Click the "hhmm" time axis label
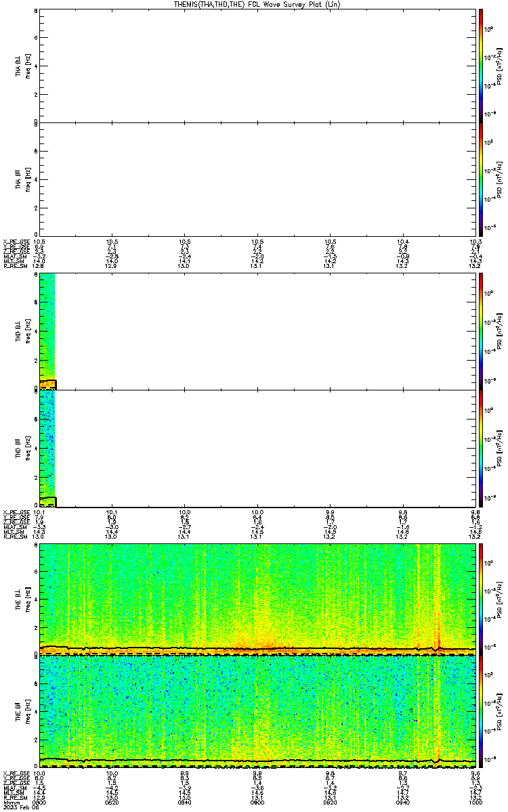The image size is (508, 812). 10,803
